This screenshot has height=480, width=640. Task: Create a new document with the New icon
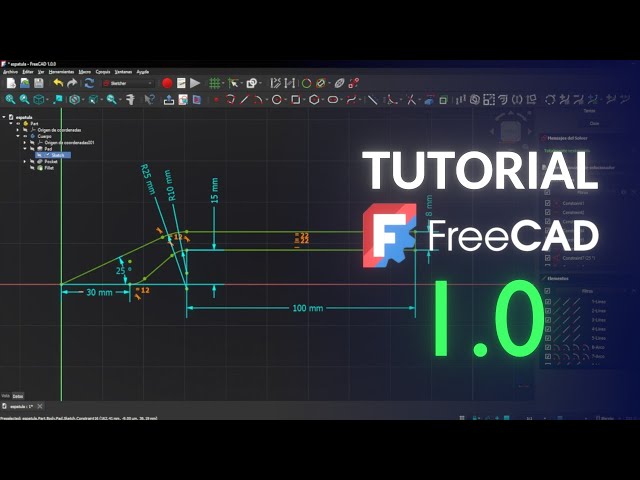(11, 83)
